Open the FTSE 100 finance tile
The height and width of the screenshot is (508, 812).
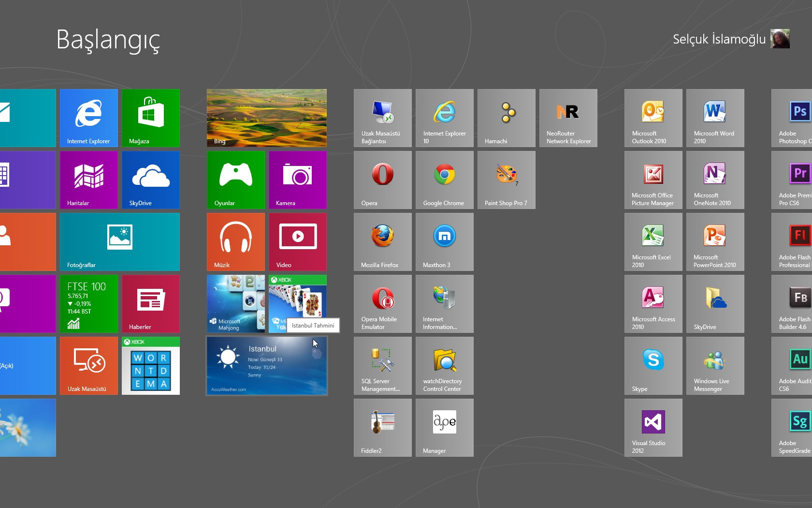click(89, 304)
